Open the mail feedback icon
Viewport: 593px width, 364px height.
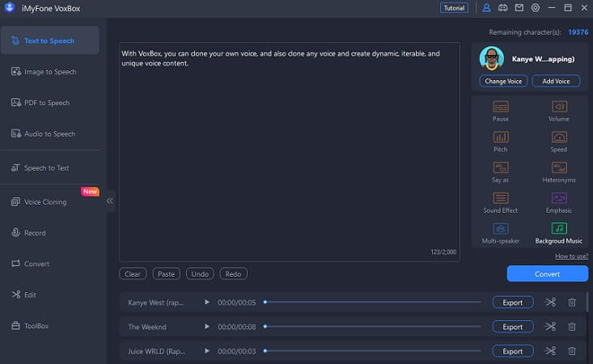pyautogui.click(x=519, y=8)
